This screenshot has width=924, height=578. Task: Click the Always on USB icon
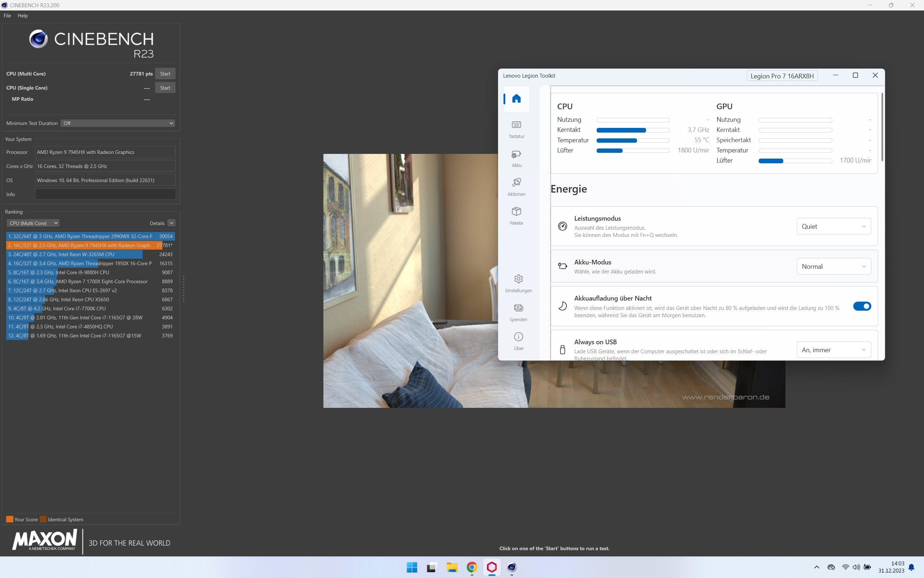click(562, 350)
